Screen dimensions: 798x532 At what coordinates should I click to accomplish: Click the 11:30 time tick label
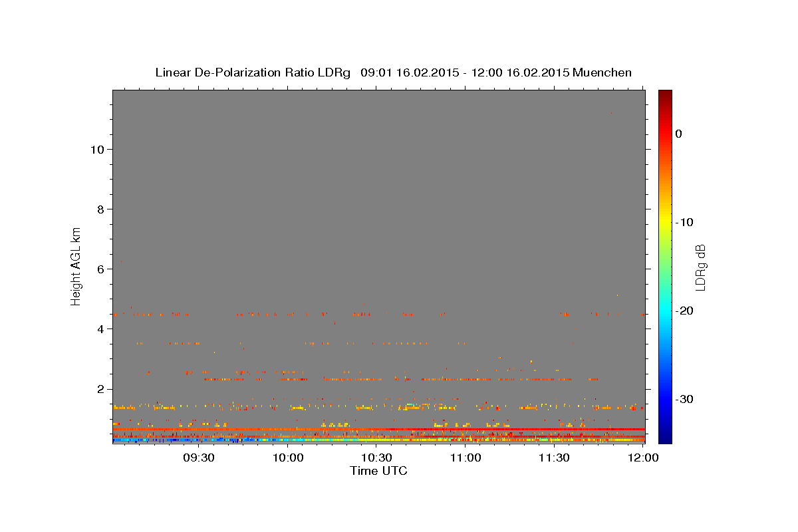click(555, 458)
